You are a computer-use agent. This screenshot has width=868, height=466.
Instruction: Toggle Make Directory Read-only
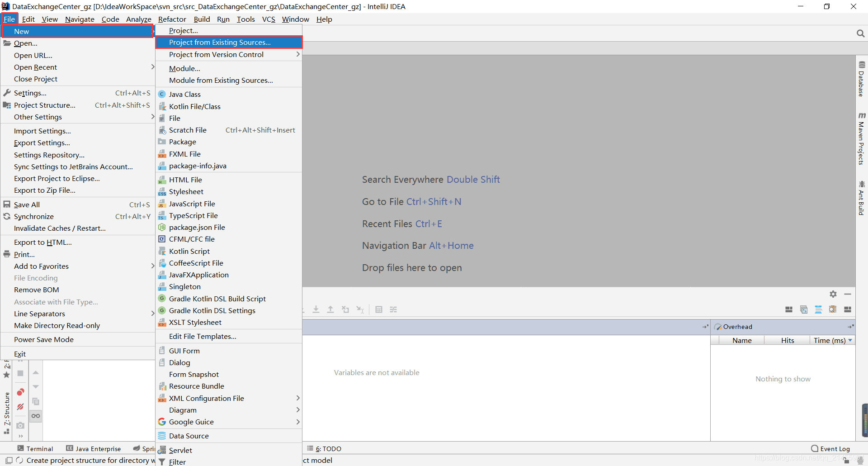click(78, 325)
